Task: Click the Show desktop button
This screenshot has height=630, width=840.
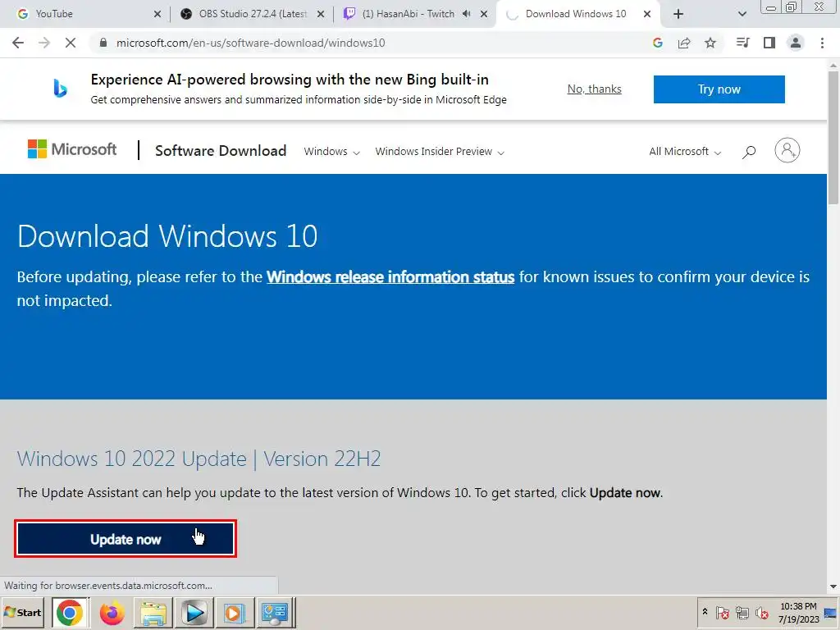Action: 832,613
